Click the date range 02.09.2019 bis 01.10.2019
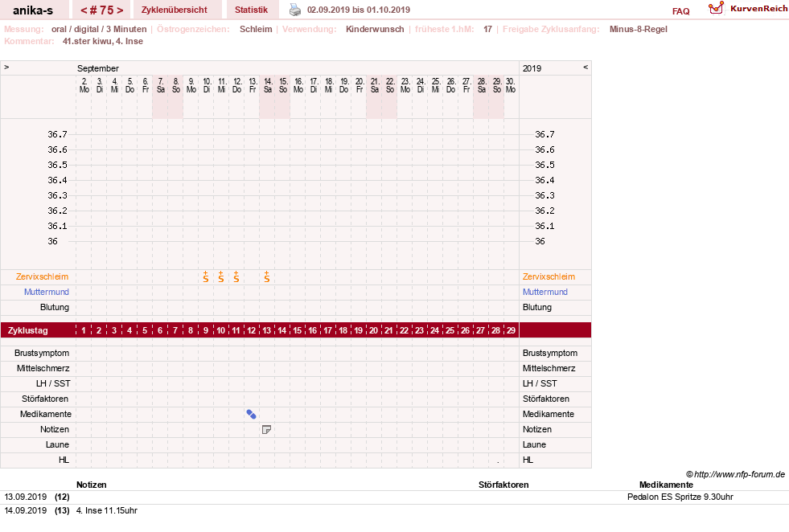Screen dimensions: 789x532 pos(358,10)
